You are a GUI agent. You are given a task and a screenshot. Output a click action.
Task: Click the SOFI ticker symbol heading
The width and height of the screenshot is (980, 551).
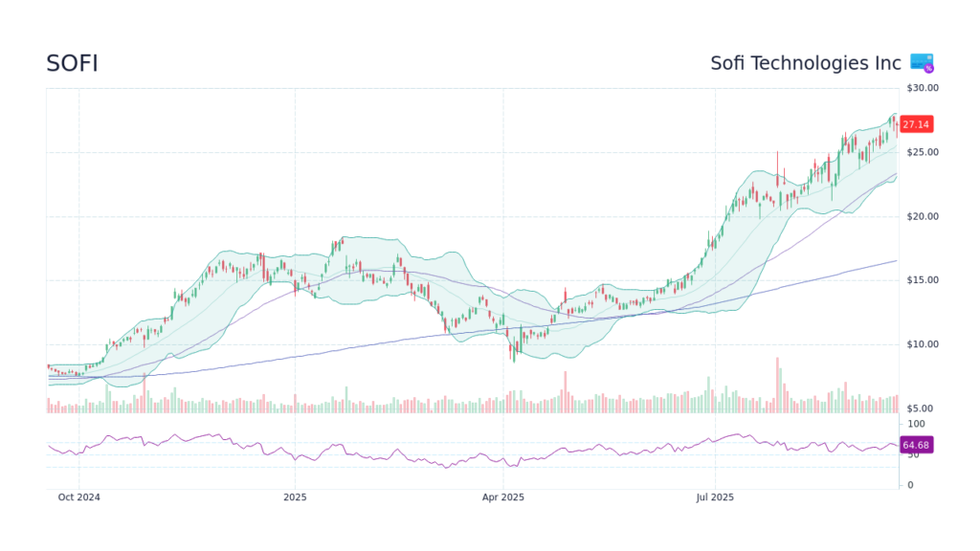(72, 64)
